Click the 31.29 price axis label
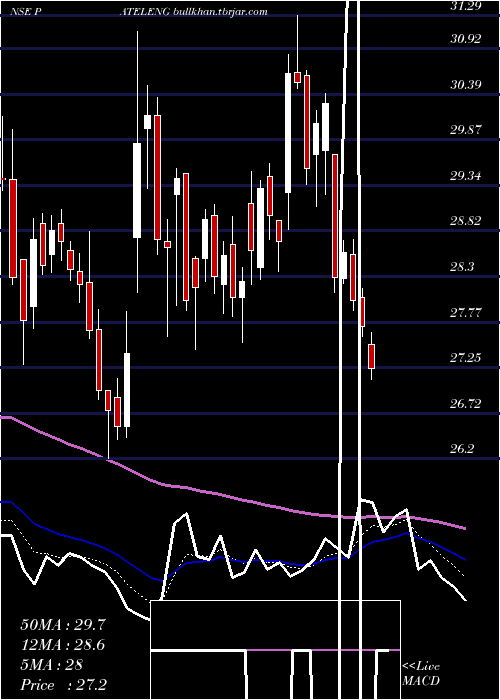This screenshot has width=500, height=700. point(466,5)
